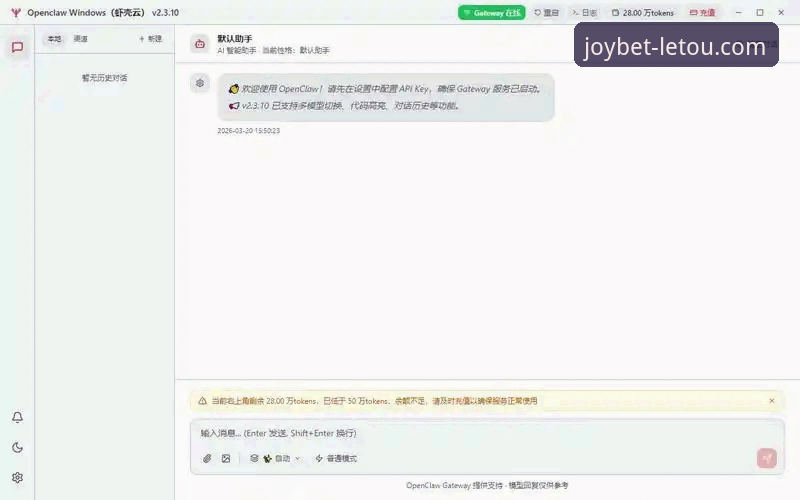Click the layers stack icon beside 自动
This screenshot has height=500, width=800.
tap(254, 459)
